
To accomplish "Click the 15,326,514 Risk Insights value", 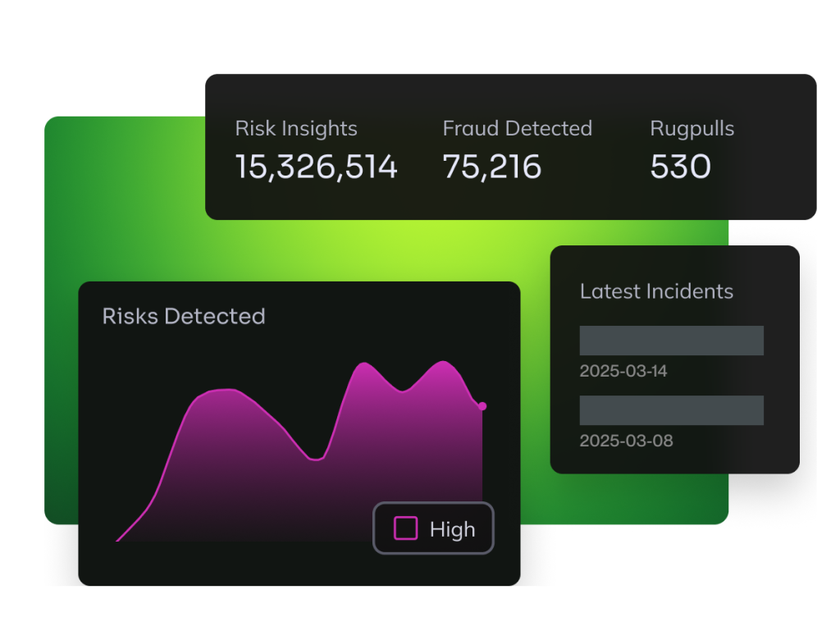I will [316, 167].
